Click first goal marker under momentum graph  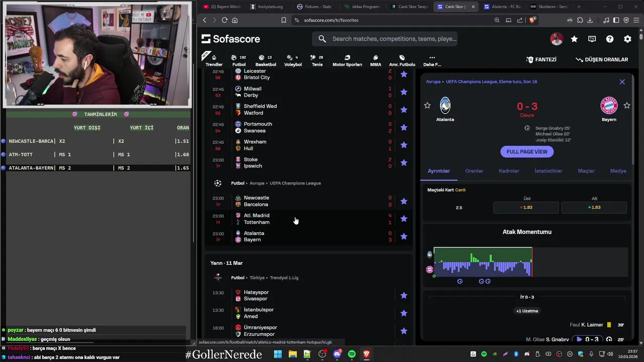pos(460,282)
